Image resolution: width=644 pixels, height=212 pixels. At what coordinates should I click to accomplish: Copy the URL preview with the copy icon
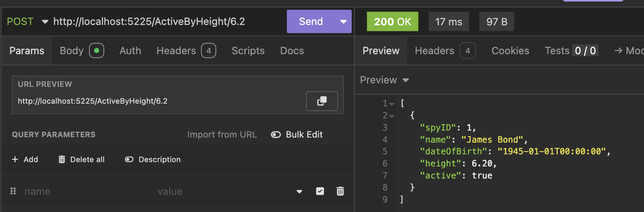pos(322,101)
